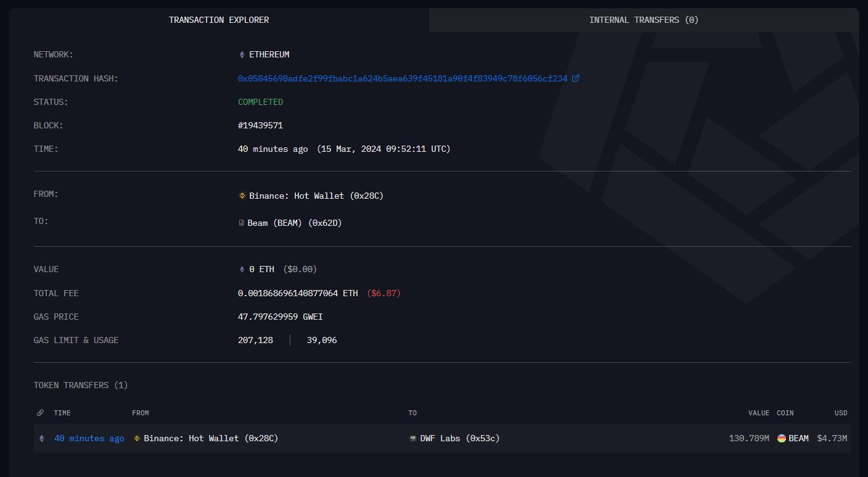Image resolution: width=868 pixels, height=477 pixels.
Task: Switch to the Internal Transfers (0) tab
Action: tap(644, 20)
